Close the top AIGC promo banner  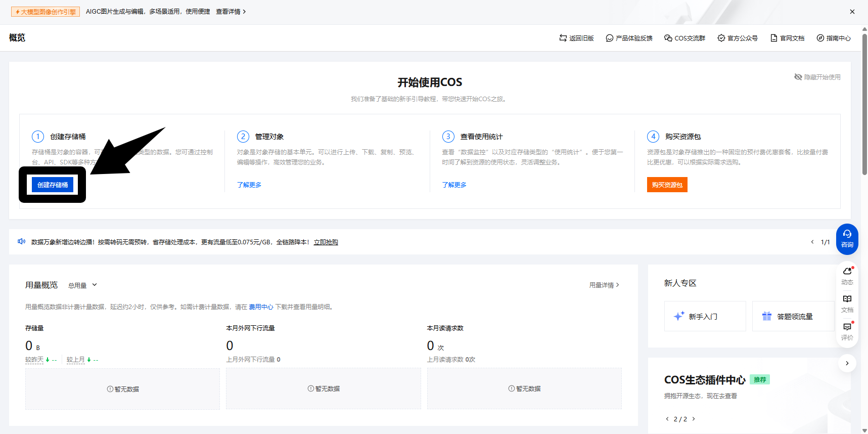click(852, 12)
